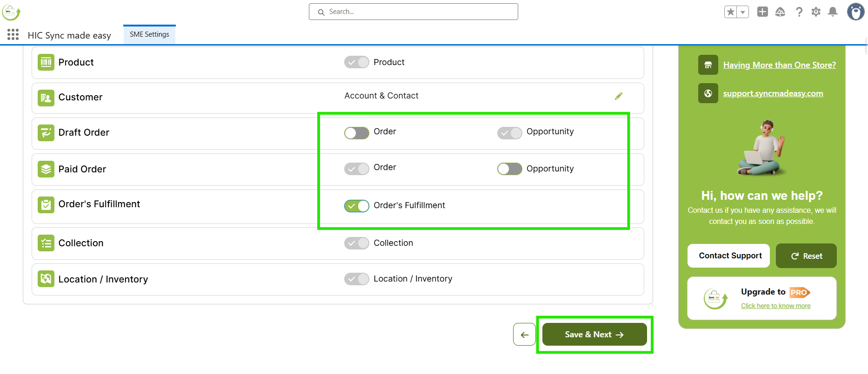The height and width of the screenshot is (374, 868).
Task: Open the Having More than One Store link
Action: [x=779, y=65]
